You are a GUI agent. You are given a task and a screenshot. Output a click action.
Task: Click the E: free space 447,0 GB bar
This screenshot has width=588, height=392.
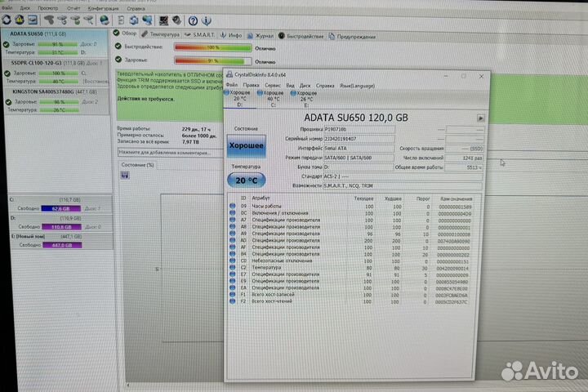62,245
